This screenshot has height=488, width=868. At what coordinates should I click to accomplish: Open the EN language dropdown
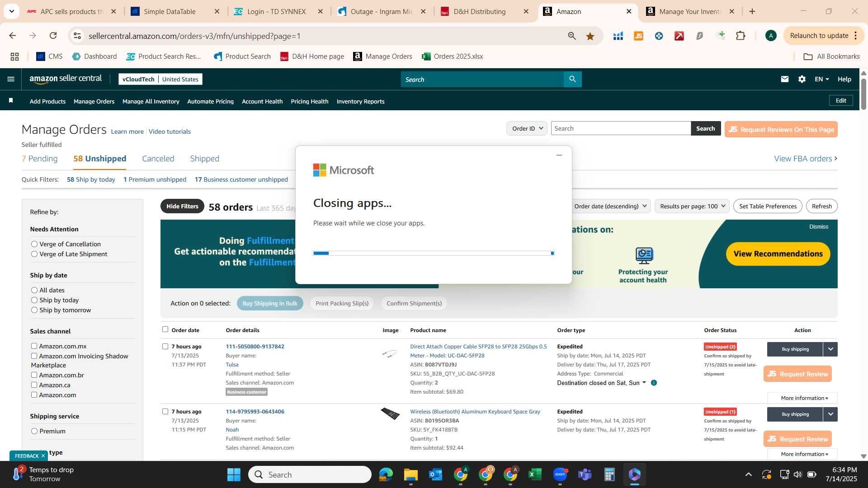[822, 79]
